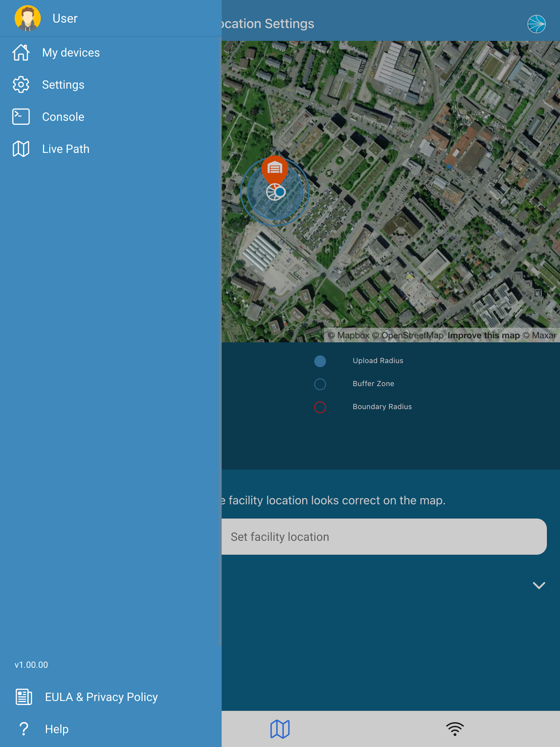
Task: Open Console menu item
Action: [x=111, y=116]
